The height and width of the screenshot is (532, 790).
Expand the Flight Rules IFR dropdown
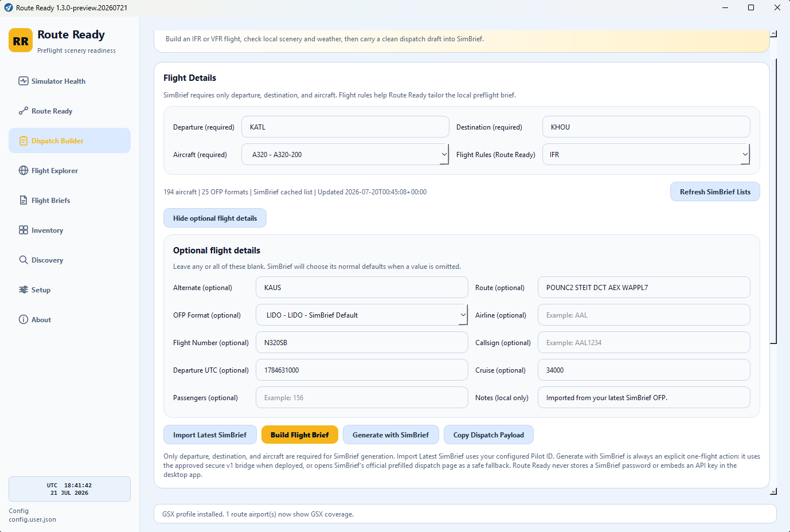click(646, 154)
